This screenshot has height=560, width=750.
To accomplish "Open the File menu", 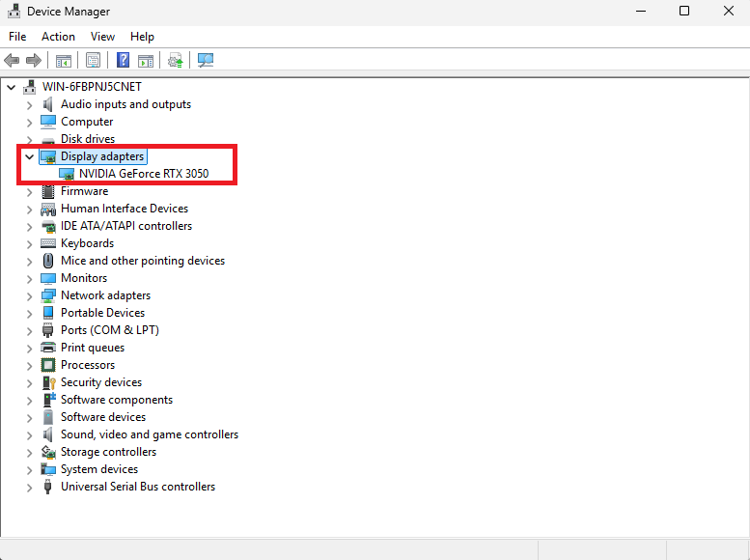I will 17,37.
